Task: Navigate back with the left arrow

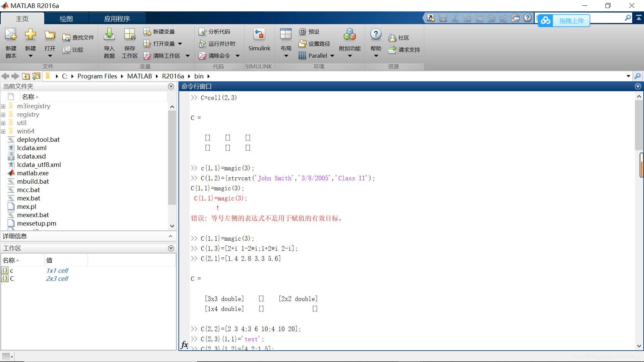Action: click(x=5, y=76)
